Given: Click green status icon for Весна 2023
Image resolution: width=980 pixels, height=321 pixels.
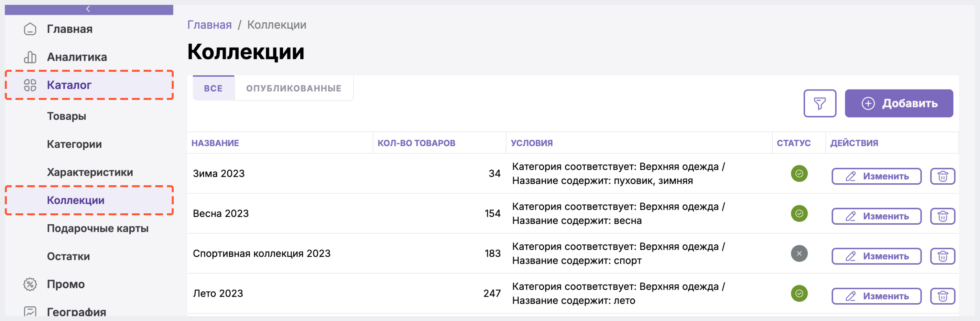Looking at the screenshot, I should [x=799, y=213].
